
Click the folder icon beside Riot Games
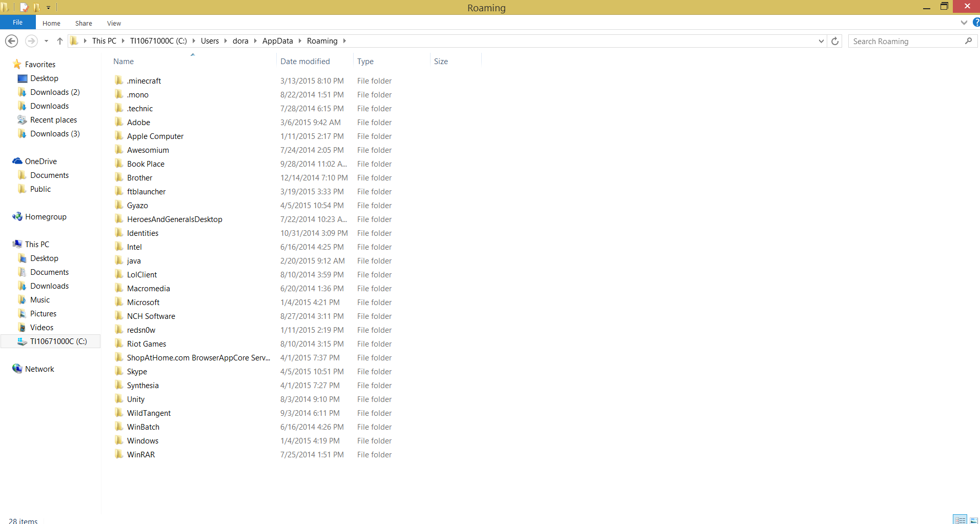pyautogui.click(x=119, y=344)
